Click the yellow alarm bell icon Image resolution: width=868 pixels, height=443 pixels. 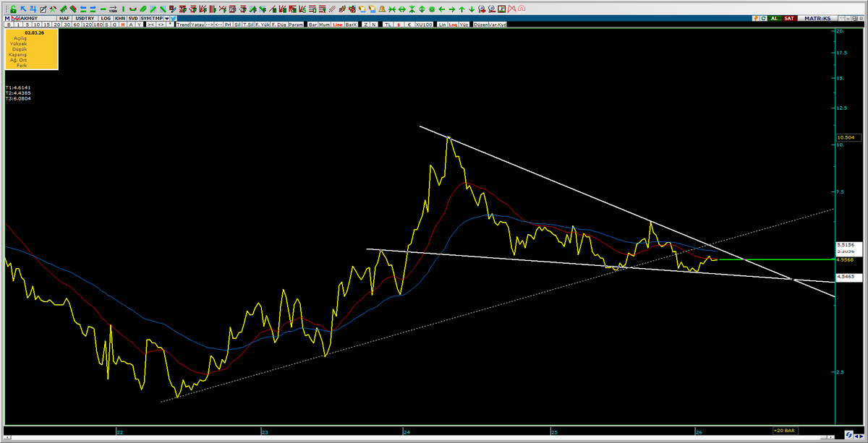pos(382,9)
